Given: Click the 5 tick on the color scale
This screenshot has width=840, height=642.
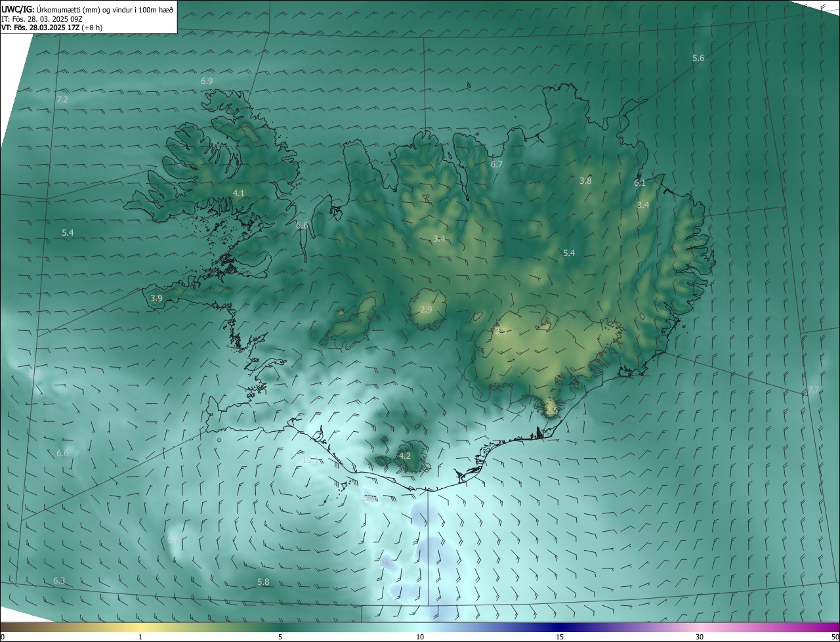Looking at the screenshot, I should (280, 637).
